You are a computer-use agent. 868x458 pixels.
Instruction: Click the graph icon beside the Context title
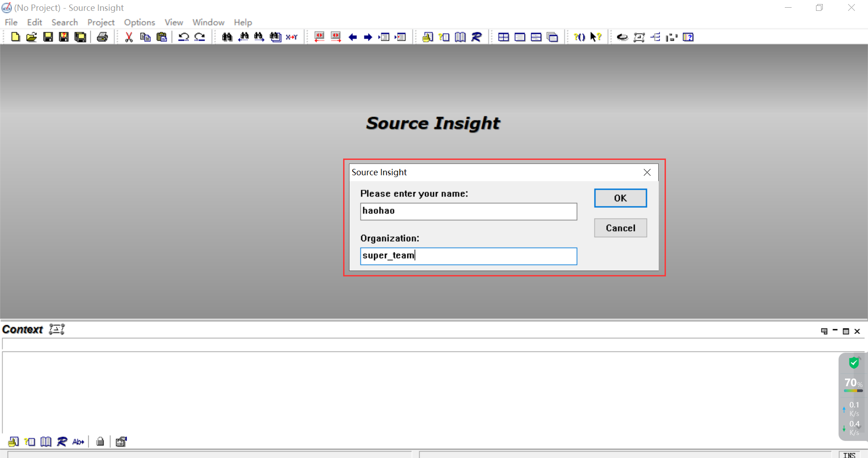click(x=57, y=329)
